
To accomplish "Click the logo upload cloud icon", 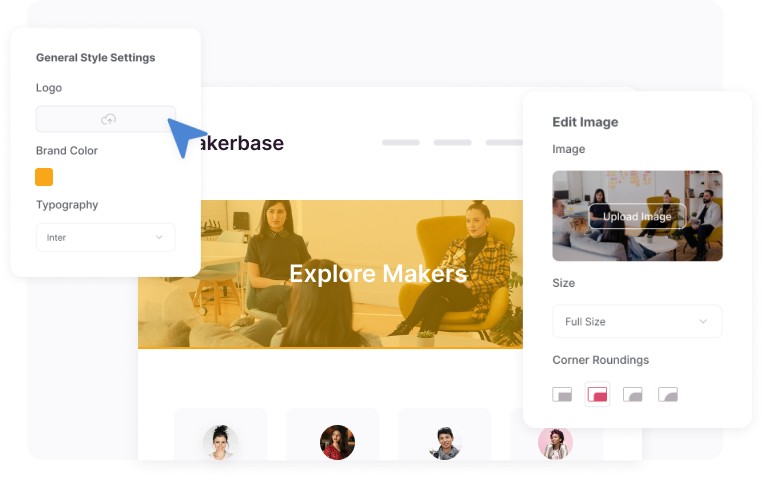I will [x=108, y=119].
